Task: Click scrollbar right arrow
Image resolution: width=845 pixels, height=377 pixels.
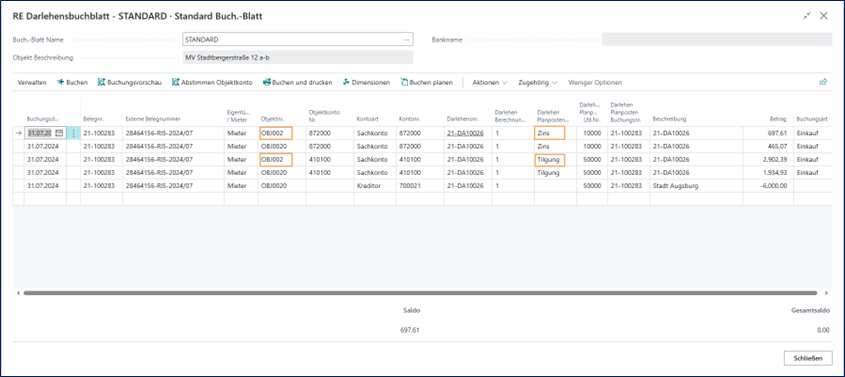Action: 827,293
